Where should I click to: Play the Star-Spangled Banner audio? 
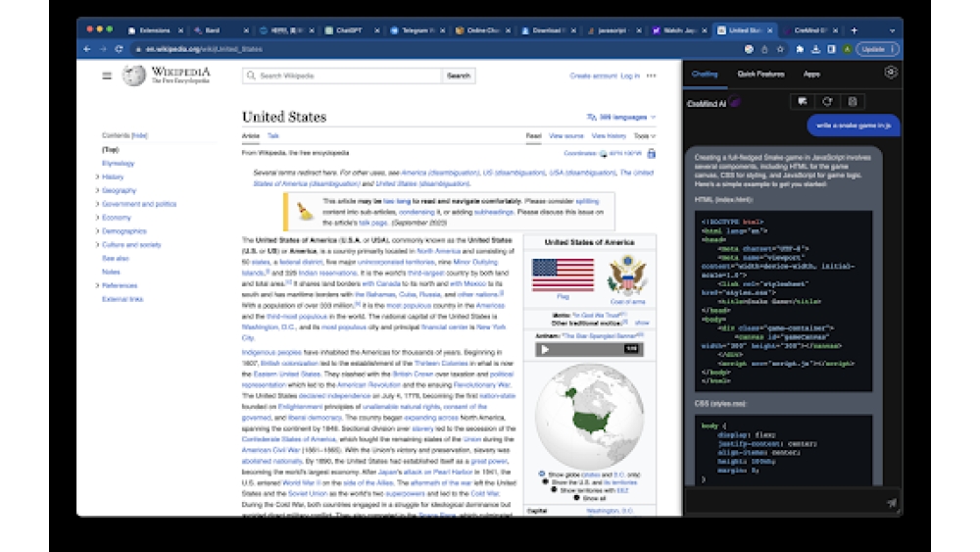coord(545,349)
